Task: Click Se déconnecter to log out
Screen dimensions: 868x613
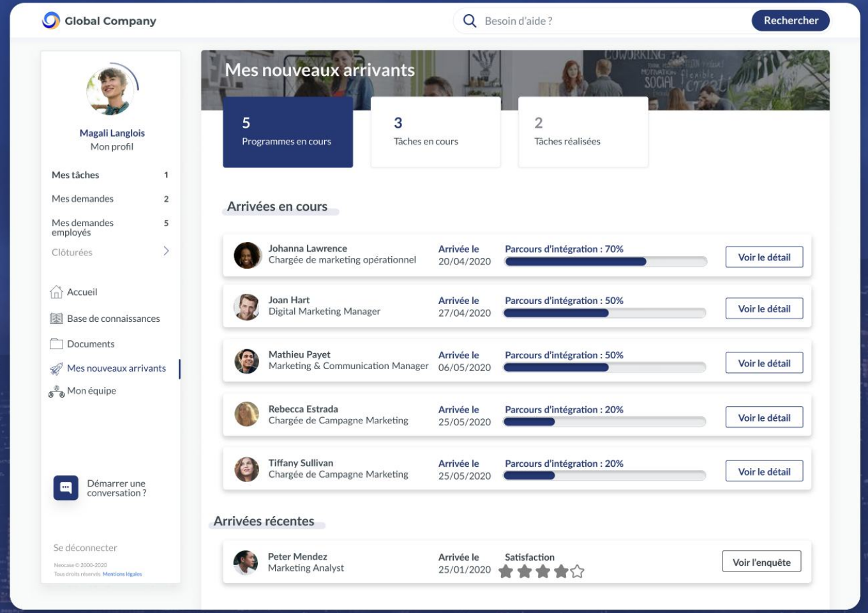Action: click(86, 548)
